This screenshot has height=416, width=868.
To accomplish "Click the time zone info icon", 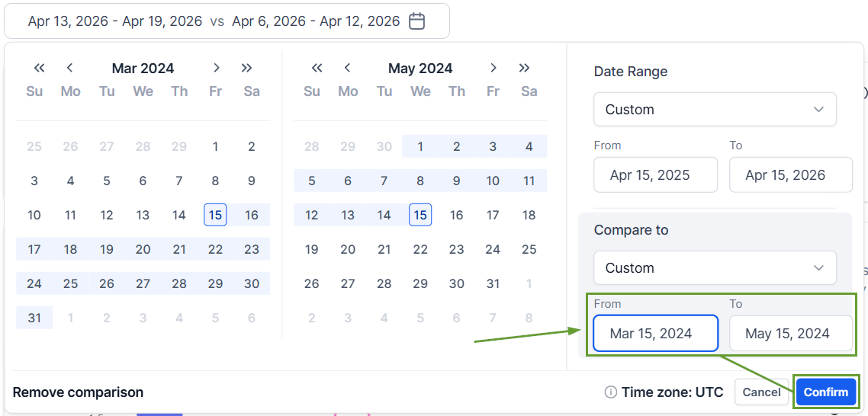I will pos(610,392).
